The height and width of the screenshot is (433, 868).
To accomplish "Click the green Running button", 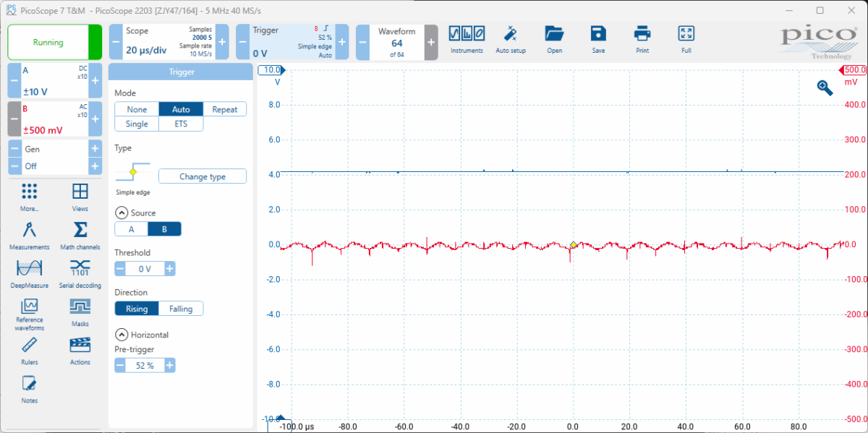I will coord(48,43).
